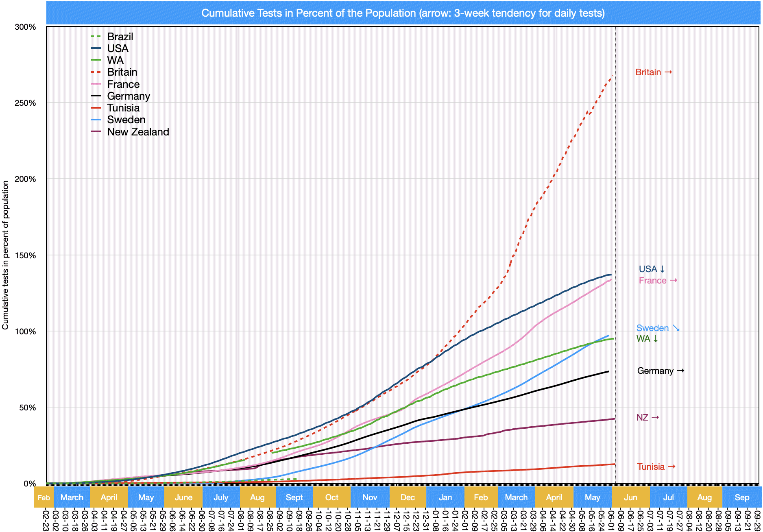Click the WA downward arrow trend label

pyautogui.click(x=647, y=339)
